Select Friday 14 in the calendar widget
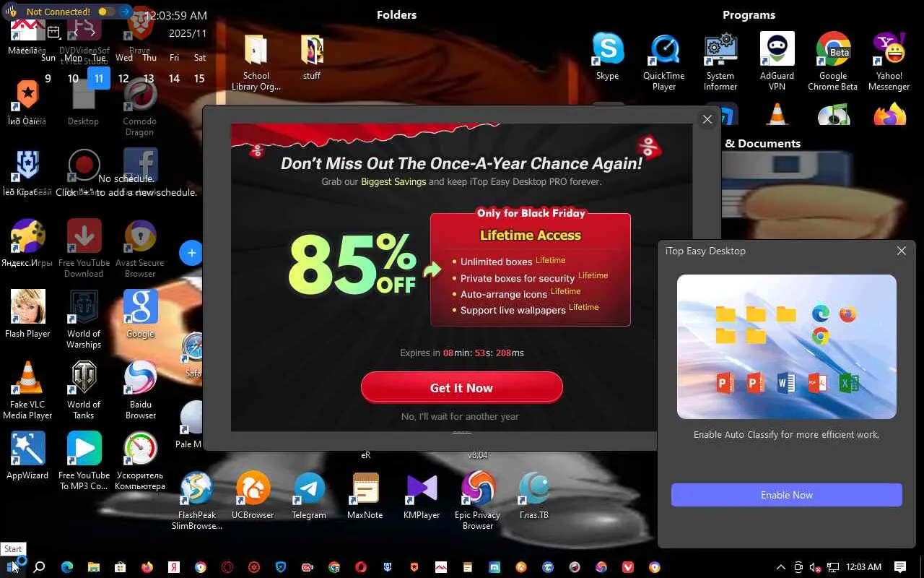This screenshot has height=578, width=924. (x=174, y=78)
